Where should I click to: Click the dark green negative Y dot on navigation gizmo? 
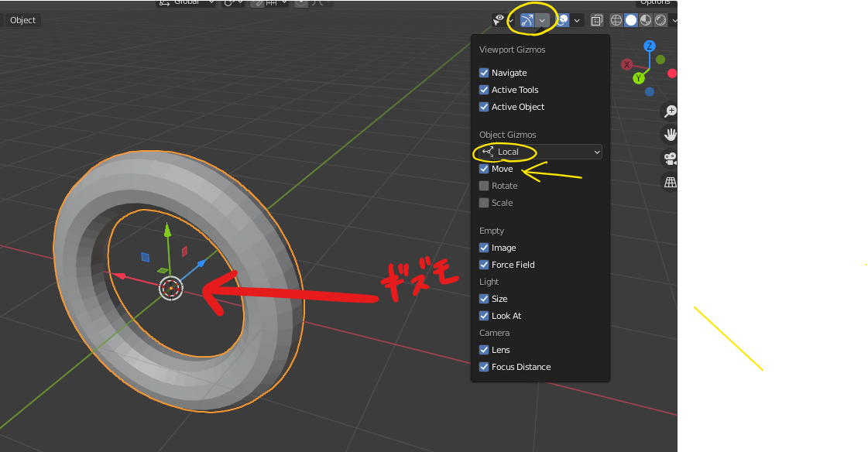(x=660, y=59)
